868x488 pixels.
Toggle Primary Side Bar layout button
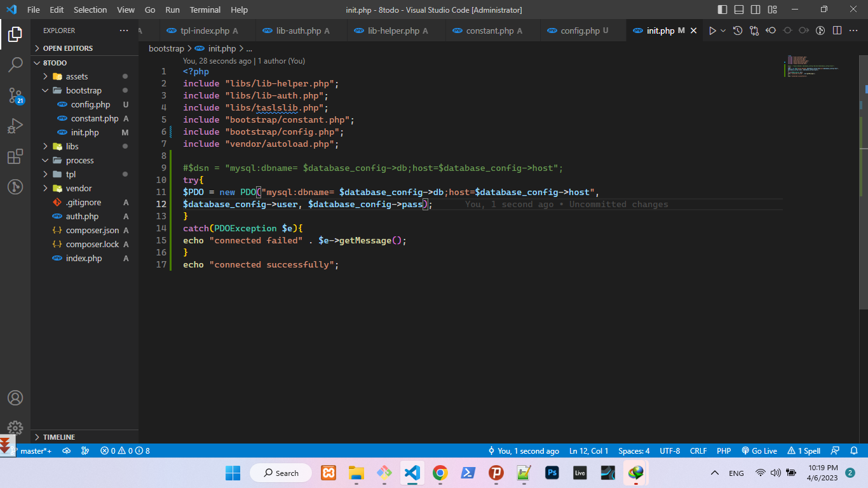[722, 10]
